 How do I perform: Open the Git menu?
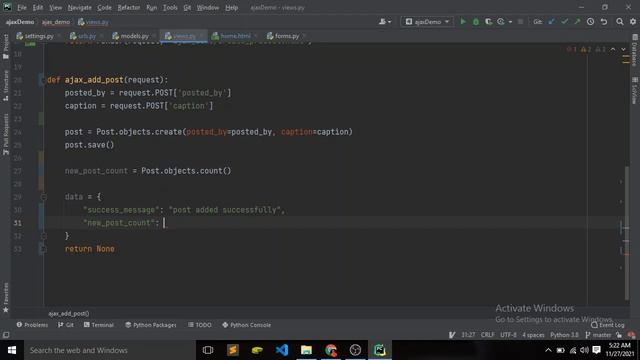pyautogui.click(x=187, y=7)
